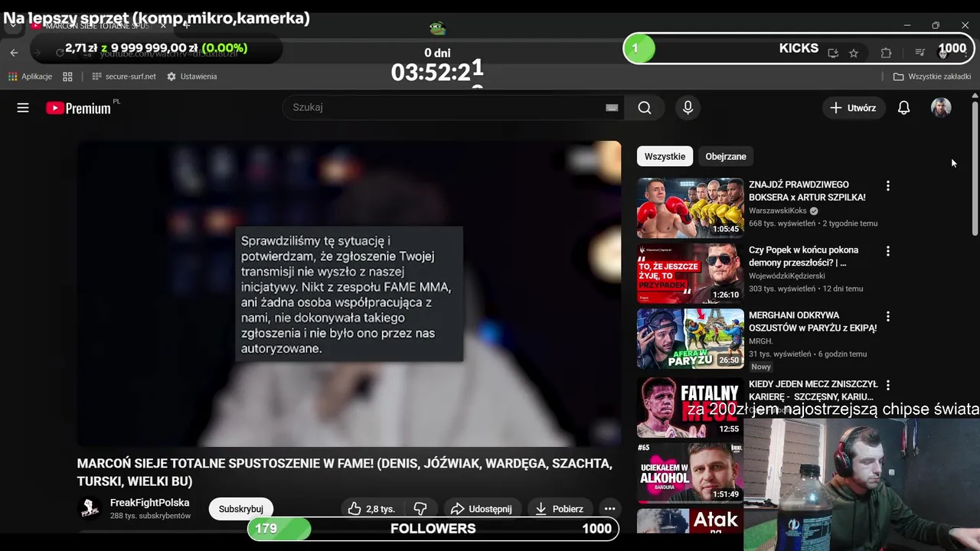
Task: Open WarszawskiKoks channel name
Action: (778, 210)
